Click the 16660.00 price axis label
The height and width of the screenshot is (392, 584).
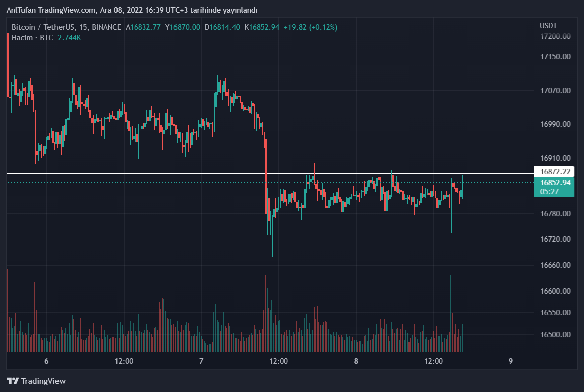555,265
